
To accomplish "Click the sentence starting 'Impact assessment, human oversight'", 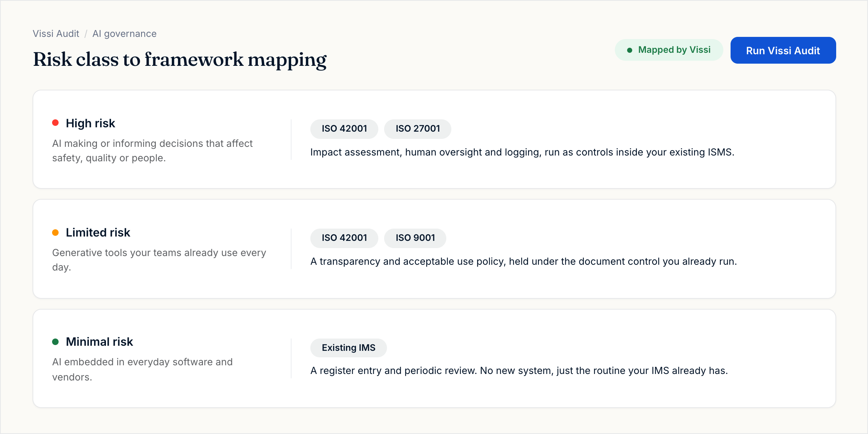I will coord(522,152).
